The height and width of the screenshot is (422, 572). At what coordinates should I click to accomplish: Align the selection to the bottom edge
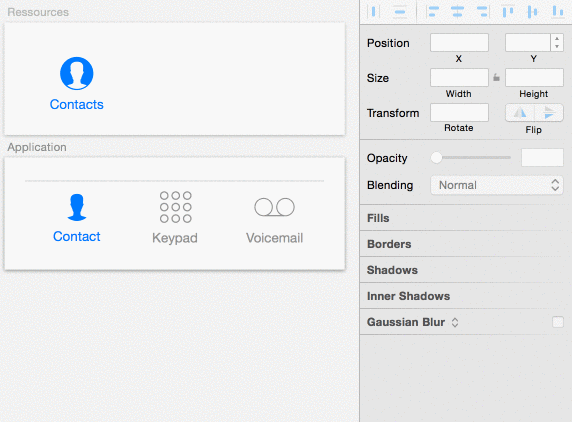(x=557, y=12)
